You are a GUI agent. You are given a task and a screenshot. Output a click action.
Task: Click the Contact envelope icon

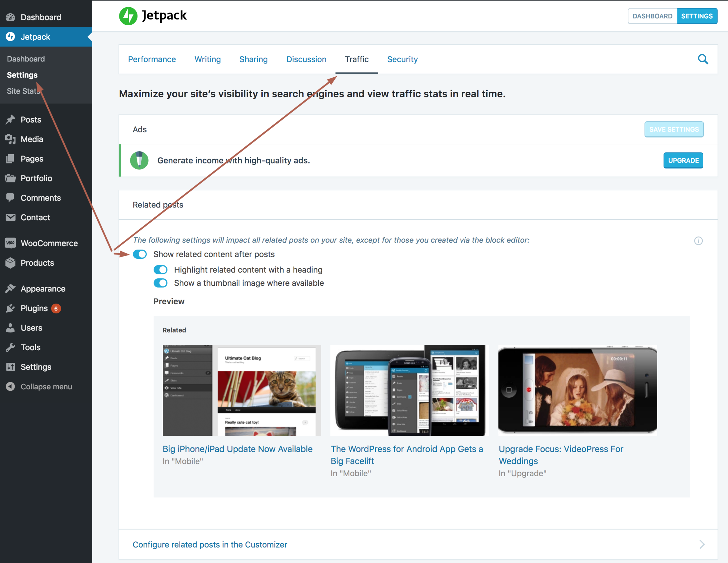tap(10, 218)
